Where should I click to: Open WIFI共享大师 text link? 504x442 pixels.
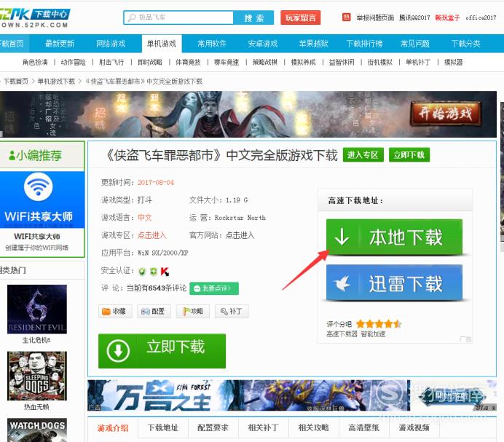[x=37, y=236]
